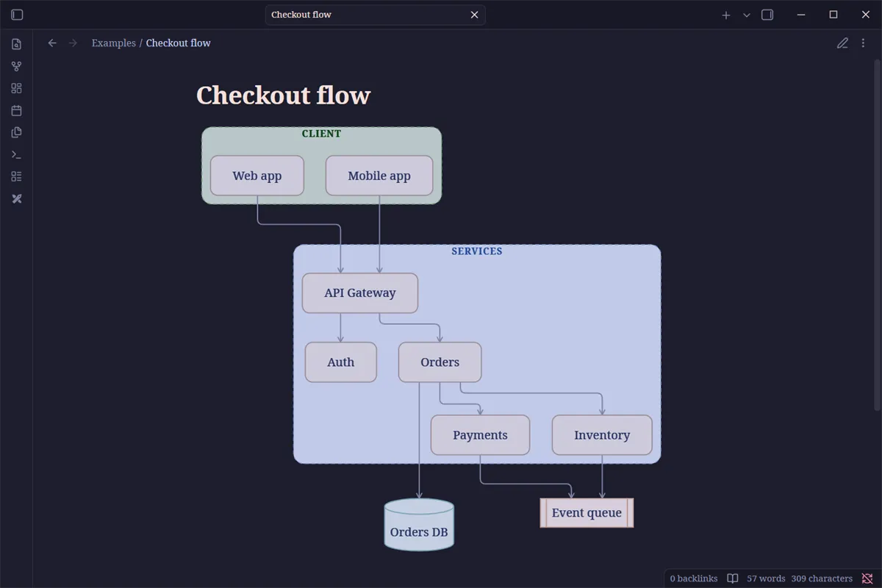
Task: Click the Payments node in the diagram
Action: [x=480, y=434]
